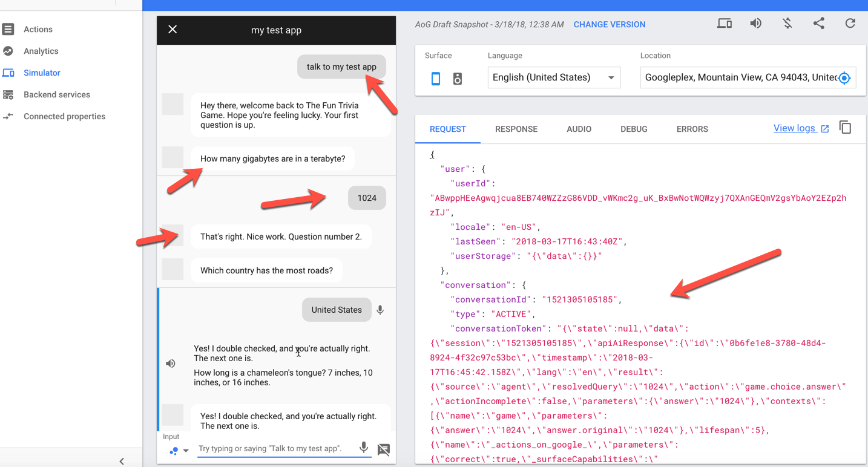Screen dimensions: 868x467
Task: Click the share icon
Action: pyautogui.click(x=819, y=24)
